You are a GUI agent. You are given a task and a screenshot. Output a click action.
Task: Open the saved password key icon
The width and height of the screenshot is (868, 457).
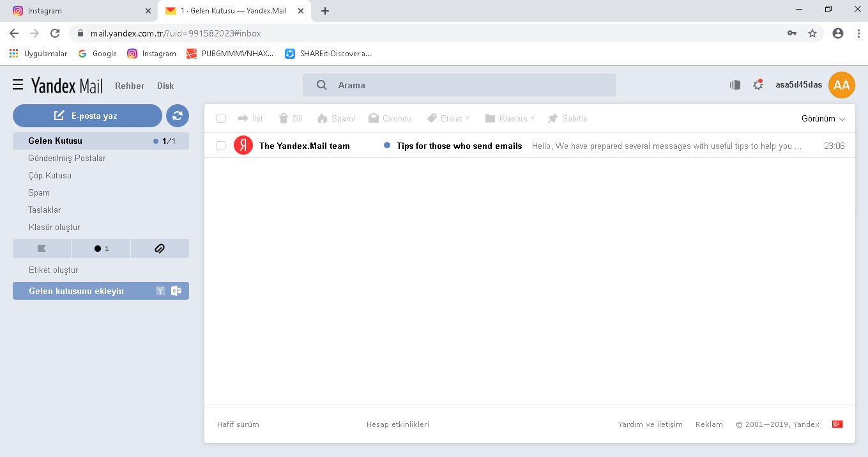click(x=792, y=33)
